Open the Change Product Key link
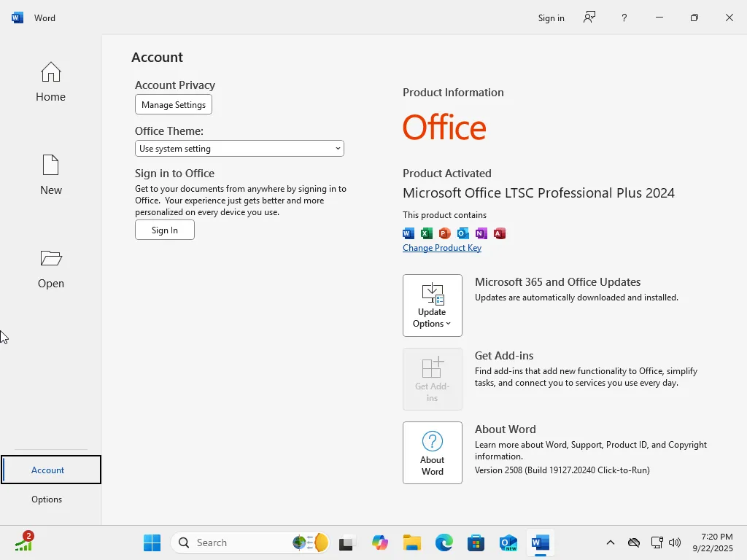Viewport: 747px width, 560px height. point(441,248)
